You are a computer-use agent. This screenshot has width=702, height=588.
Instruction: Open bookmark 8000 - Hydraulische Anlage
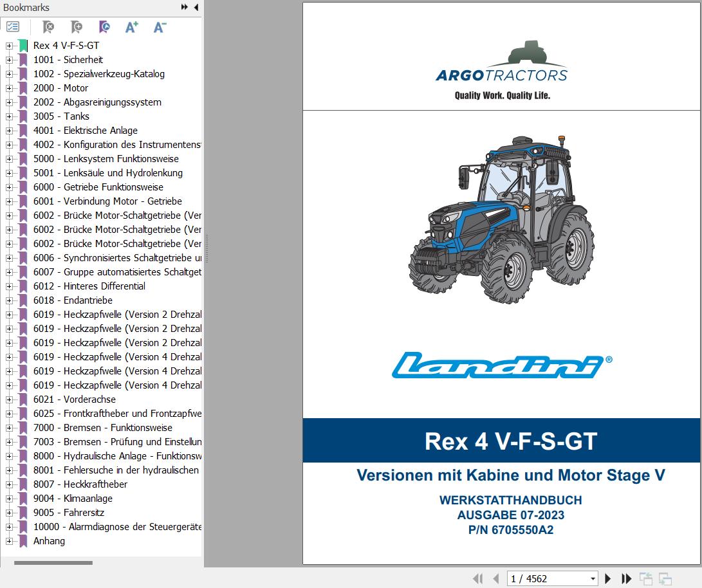(117, 456)
